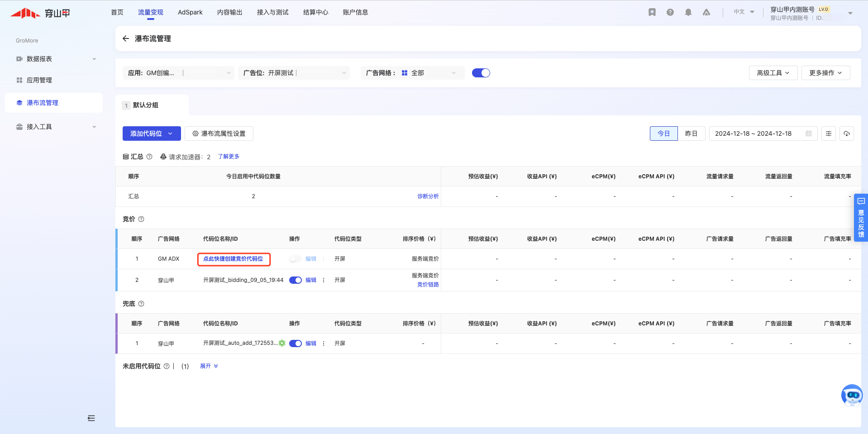868x434 pixels.
Task: Go back using the arrow beside 瀑布流管理 title
Action: click(x=126, y=38)
